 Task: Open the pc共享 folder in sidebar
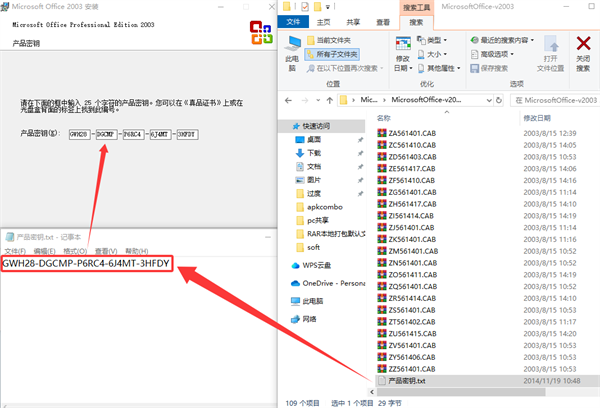tap(318, 220)
